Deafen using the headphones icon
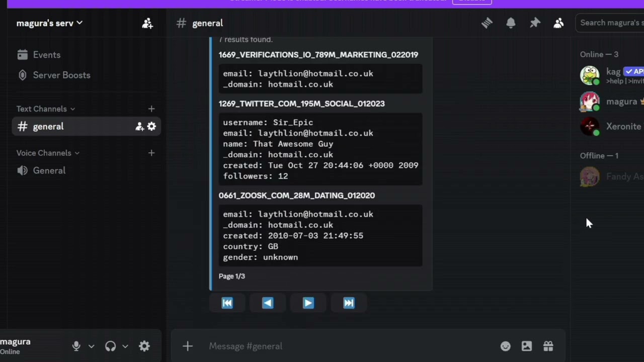 [110, 346]
